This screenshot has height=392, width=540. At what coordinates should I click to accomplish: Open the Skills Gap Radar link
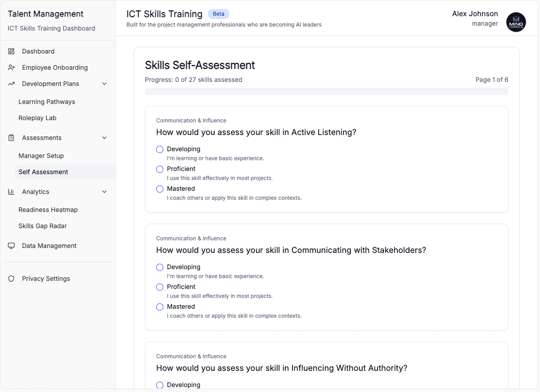click(43, 226)
